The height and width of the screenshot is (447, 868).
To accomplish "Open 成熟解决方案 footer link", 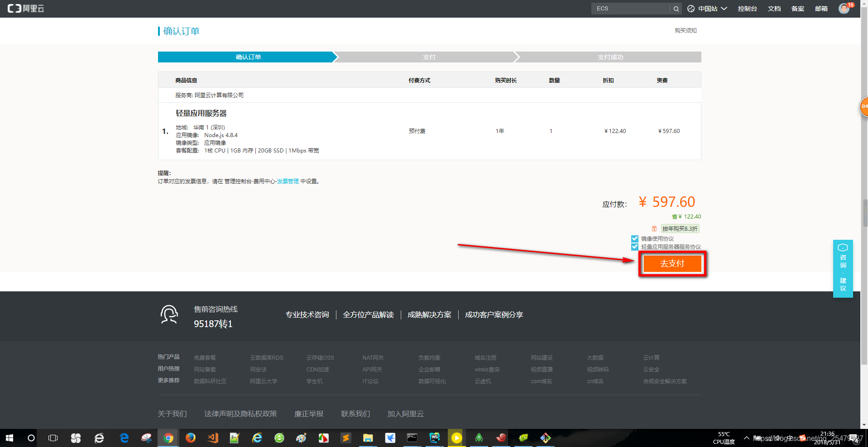I will pos(429,314).
